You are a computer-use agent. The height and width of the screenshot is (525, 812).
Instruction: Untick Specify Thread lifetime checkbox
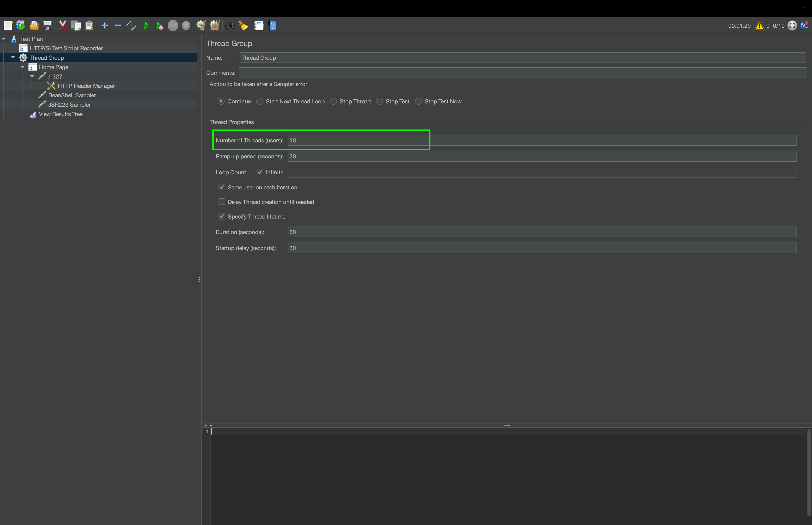point(222,216)
